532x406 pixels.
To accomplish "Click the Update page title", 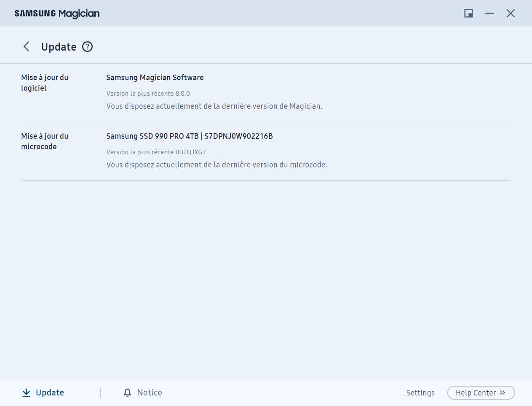I will pos(59,47).
